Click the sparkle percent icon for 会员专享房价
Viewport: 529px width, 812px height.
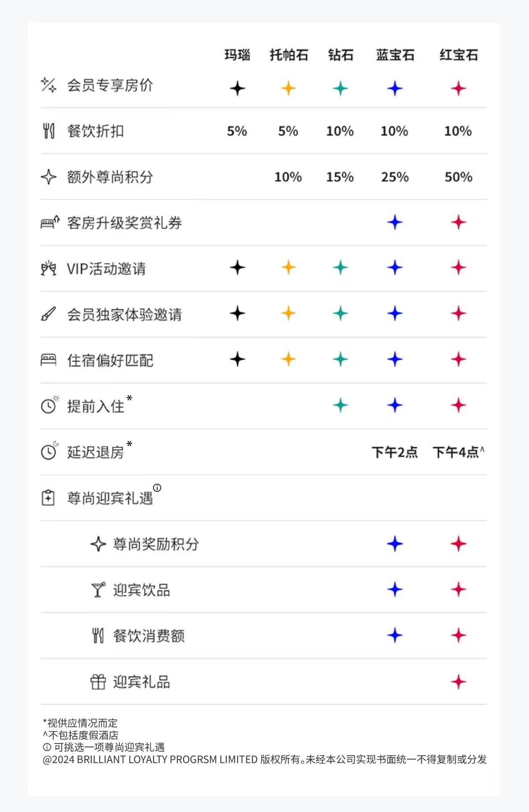coord(48,85)
